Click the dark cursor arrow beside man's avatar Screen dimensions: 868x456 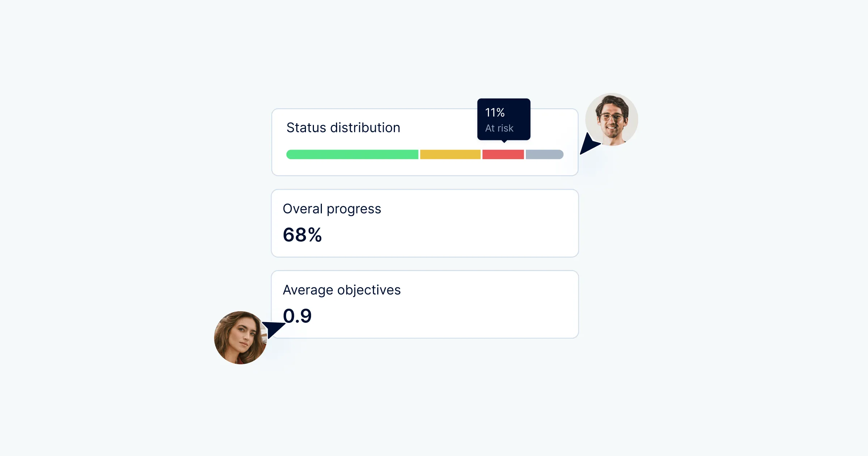point(588,144)
